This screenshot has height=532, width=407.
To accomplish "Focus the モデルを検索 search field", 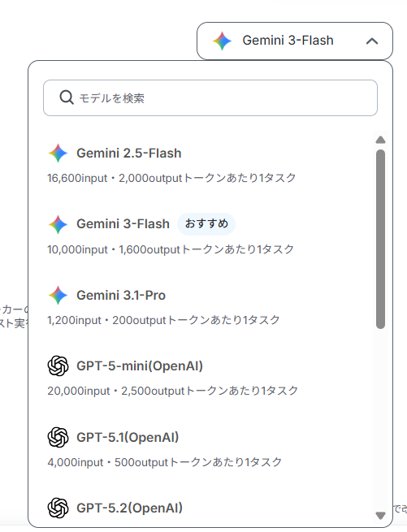I will (x=210, y=98).
